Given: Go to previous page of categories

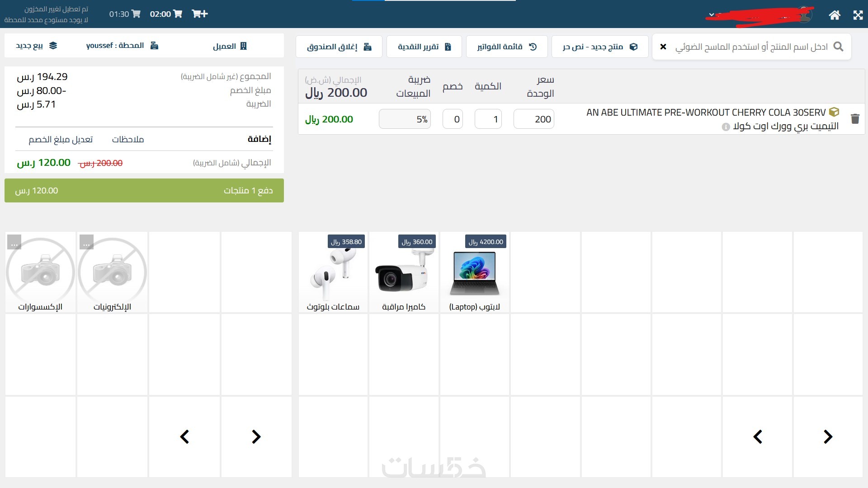Looking at the screenshot, I should (184, 436).
